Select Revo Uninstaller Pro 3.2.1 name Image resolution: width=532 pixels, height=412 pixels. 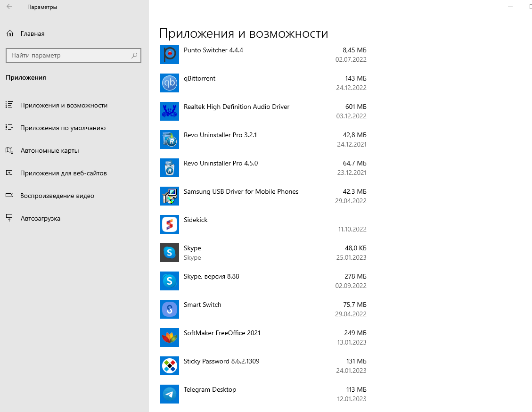tap(220, 135)
